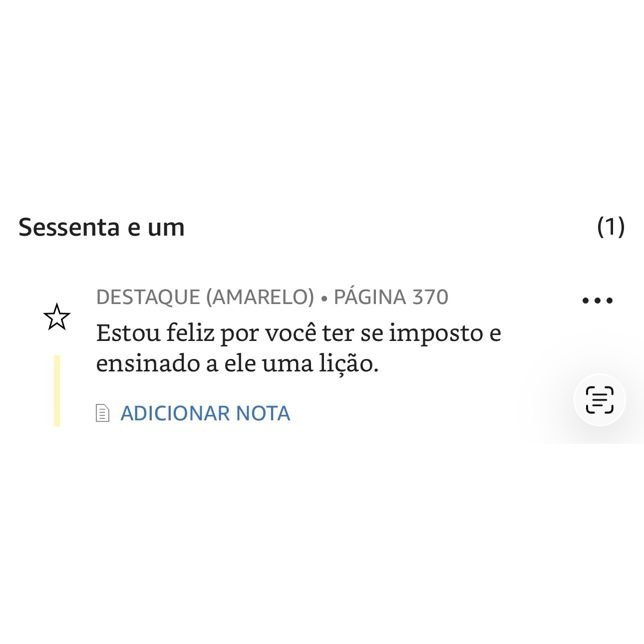This screenshot has height=644, width=644.
Task: Star the page 370 highlight
Action: click(57, 317)
